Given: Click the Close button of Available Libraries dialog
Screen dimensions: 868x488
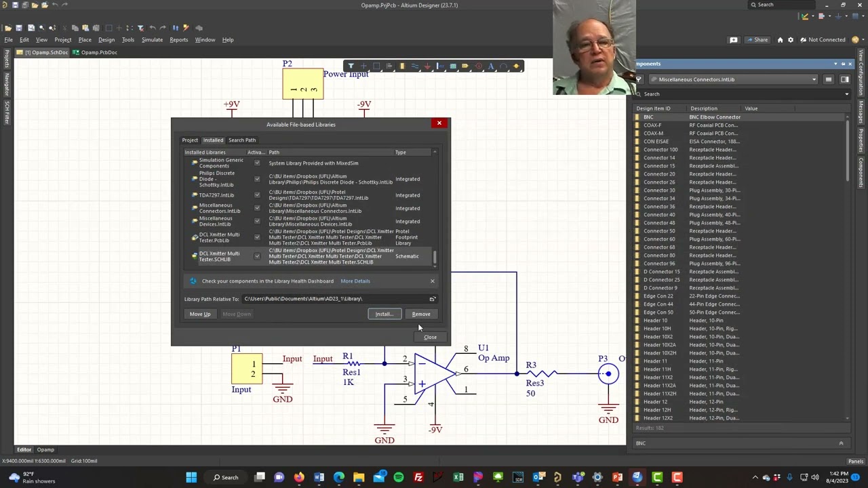Looking at the screenshot, I should coord(431,337).
